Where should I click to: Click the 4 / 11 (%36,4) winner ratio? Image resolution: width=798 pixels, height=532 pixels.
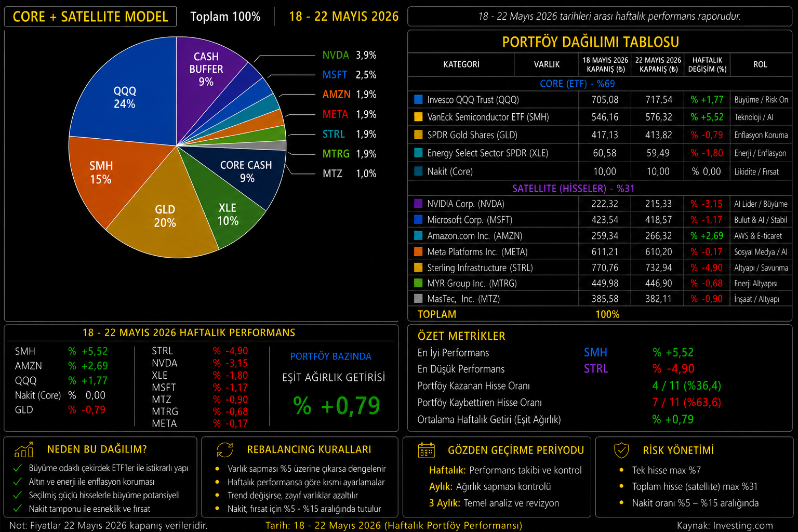[x=687, y=385]
